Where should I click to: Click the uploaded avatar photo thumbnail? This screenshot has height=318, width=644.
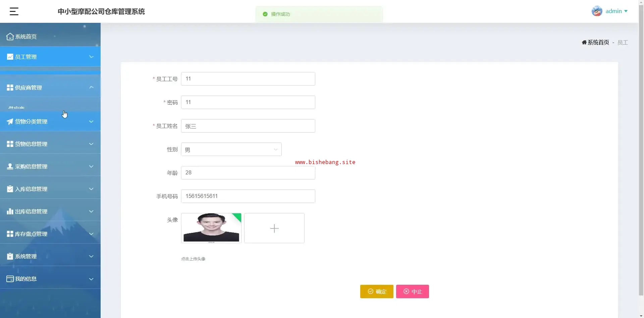pos(211,228)
